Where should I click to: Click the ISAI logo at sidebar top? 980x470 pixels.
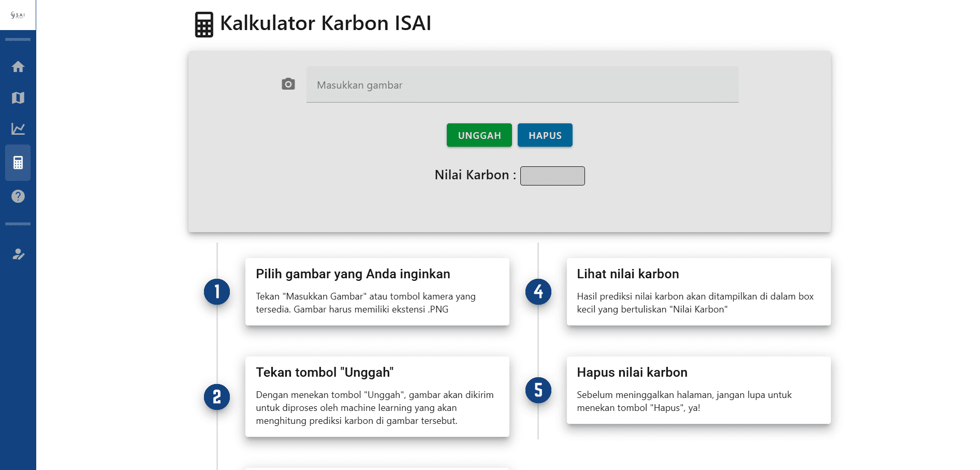click(18, 15)
